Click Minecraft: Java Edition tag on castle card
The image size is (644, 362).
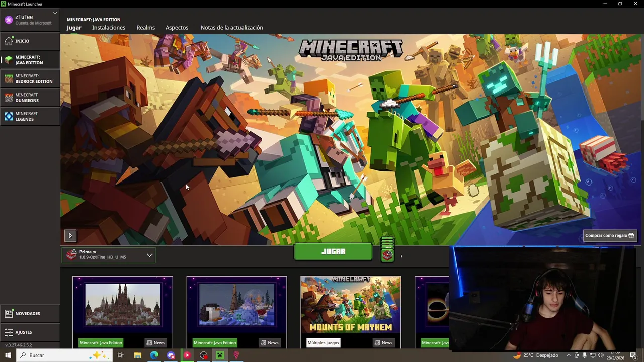[101, 343]
